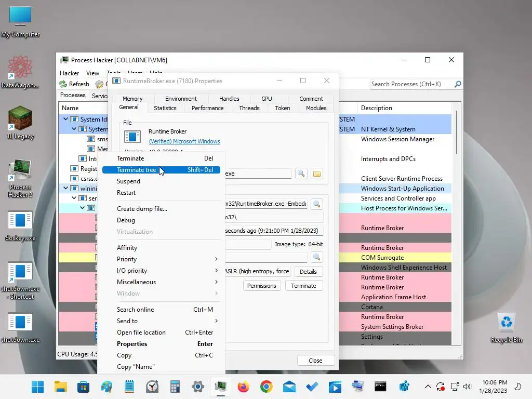Click Terminate button in Properties dialog
The height and width of the screenshot is (399, 532).
click(x=303, y=286)
